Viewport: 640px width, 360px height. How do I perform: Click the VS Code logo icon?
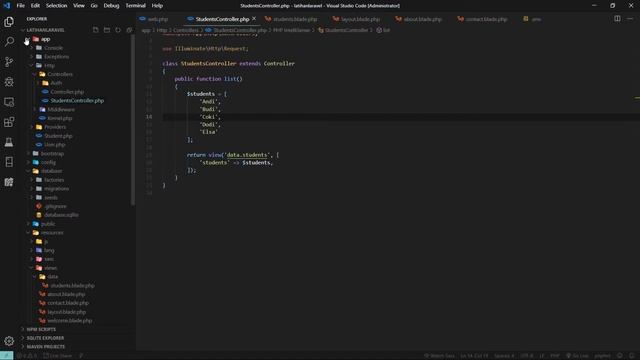coord(7,6)
